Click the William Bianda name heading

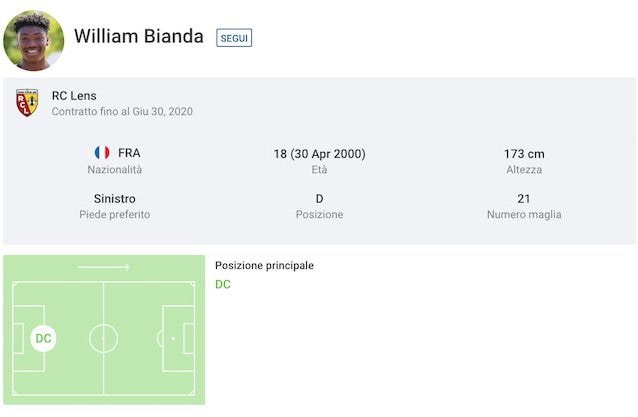coord(139,36)
